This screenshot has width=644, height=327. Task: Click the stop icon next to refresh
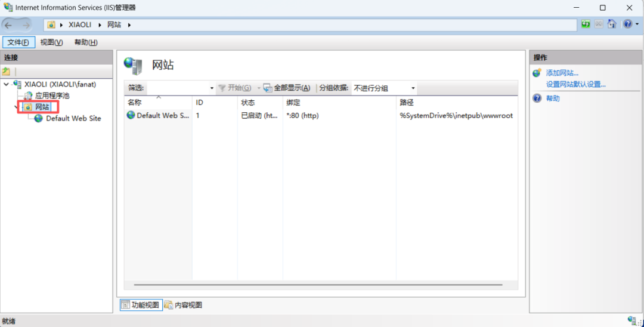599,24
